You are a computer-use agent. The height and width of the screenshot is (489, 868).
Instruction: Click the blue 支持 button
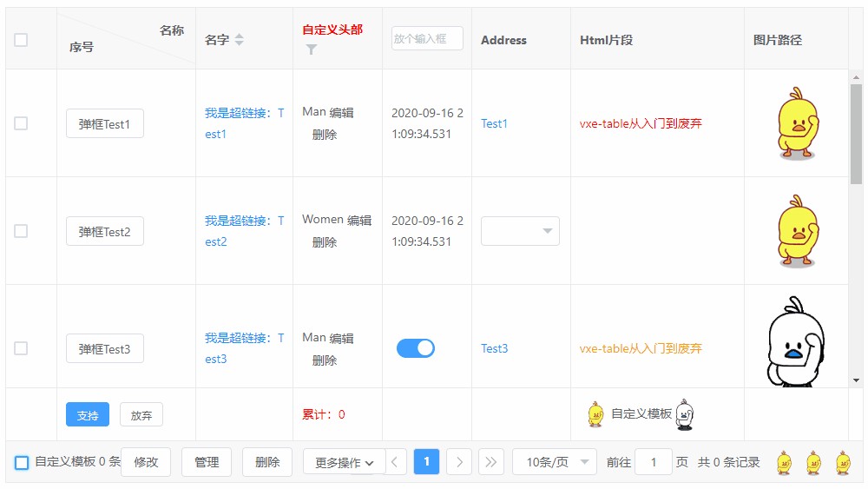point(88,415)
